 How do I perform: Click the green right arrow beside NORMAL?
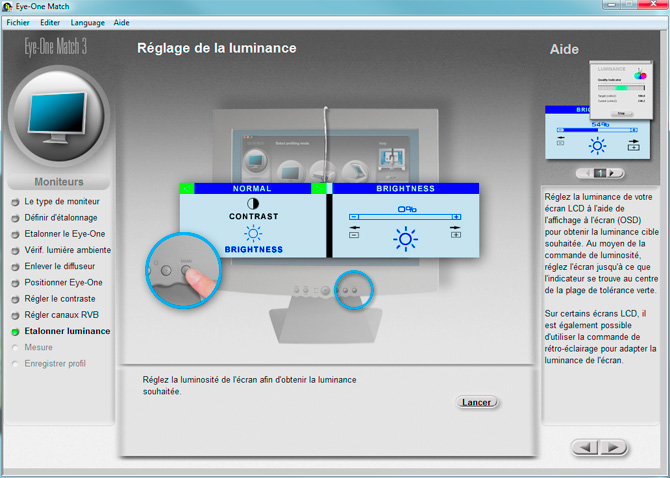coord(318,188)
